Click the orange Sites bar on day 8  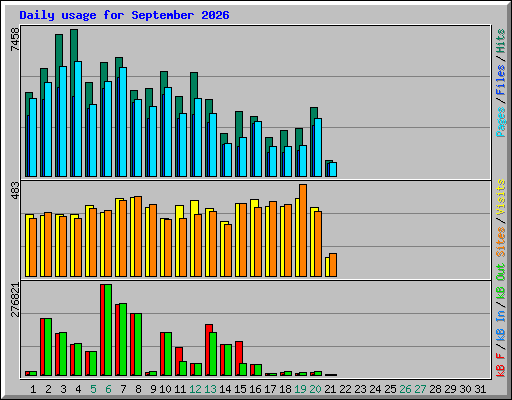coord(138,236)
